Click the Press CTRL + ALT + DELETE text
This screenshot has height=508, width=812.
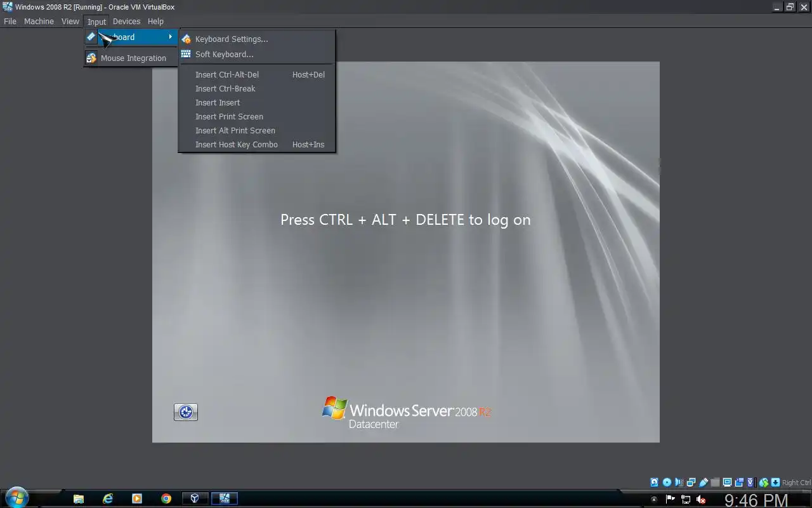click(x=405, y=220)
